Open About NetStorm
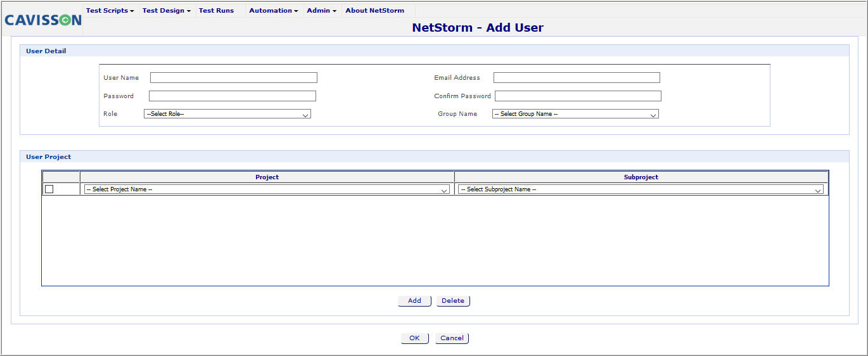Viewport: 868px width, 356px height. [x=374, y=11]
